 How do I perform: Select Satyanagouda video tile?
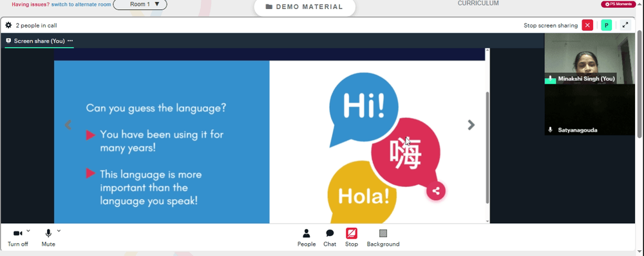coord(589,110)
